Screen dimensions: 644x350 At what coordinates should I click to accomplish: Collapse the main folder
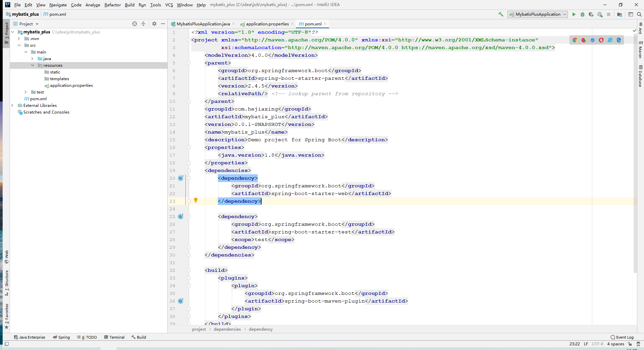(x=26, y=52)
